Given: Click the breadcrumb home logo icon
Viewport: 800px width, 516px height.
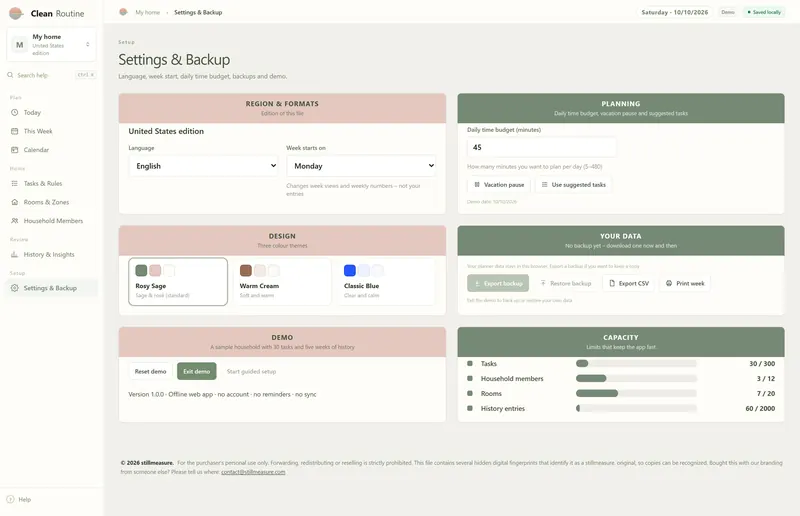Looking at the screenshot, I should coord(123,12).
